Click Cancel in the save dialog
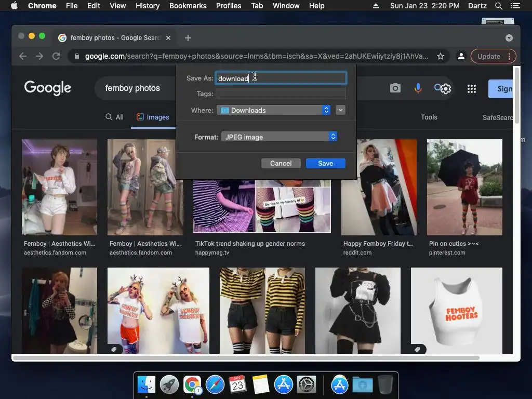 point(281,163)
